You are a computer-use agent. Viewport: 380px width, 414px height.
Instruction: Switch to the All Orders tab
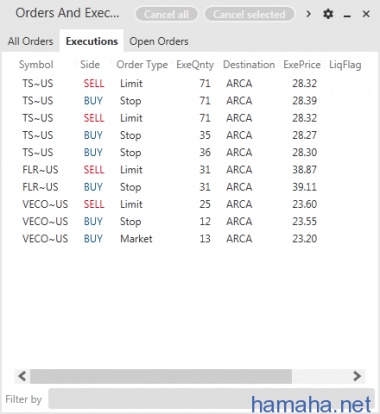30,41
